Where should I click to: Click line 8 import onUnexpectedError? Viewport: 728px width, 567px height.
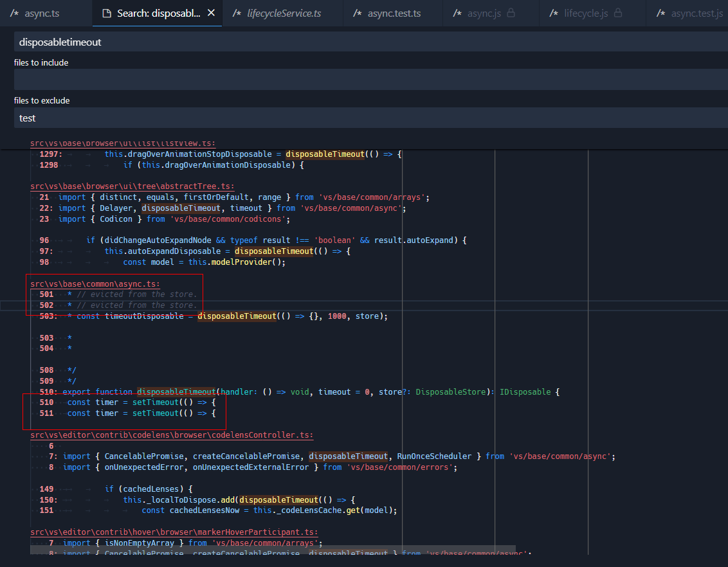coord(253,467)
